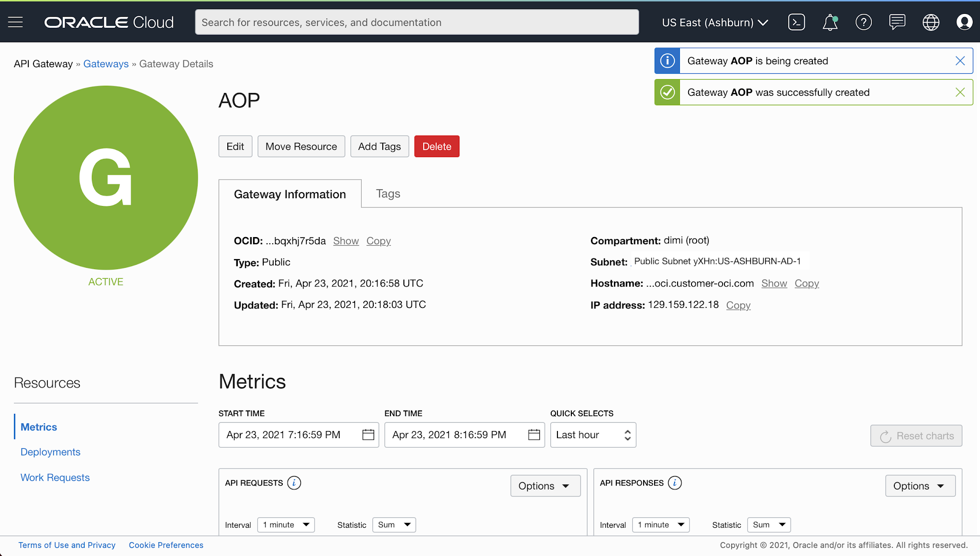Expand the US East (Ashburn) region dropdown
This screenshot has height=556, width=980.
click(715, 23)
